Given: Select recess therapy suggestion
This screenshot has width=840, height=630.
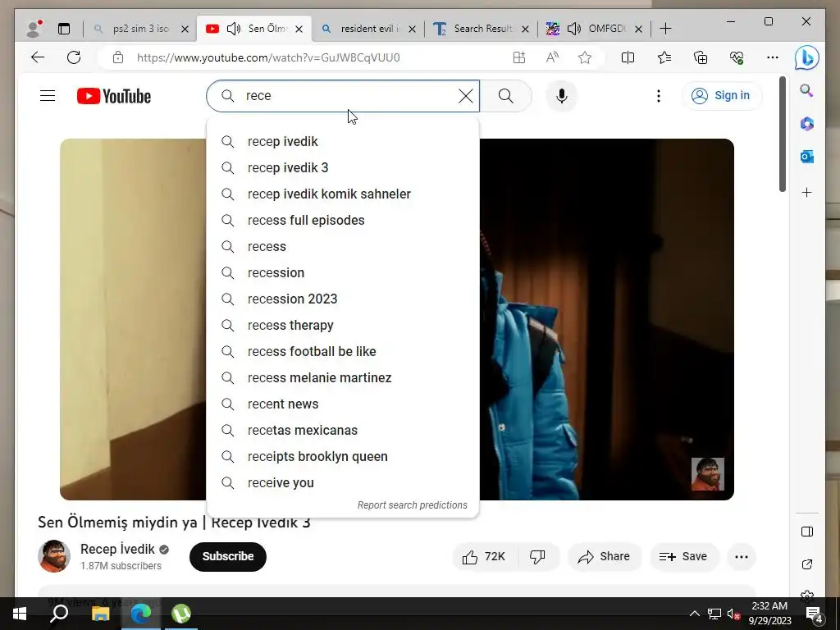Looking at the screenshot, I should coord(343,325).
